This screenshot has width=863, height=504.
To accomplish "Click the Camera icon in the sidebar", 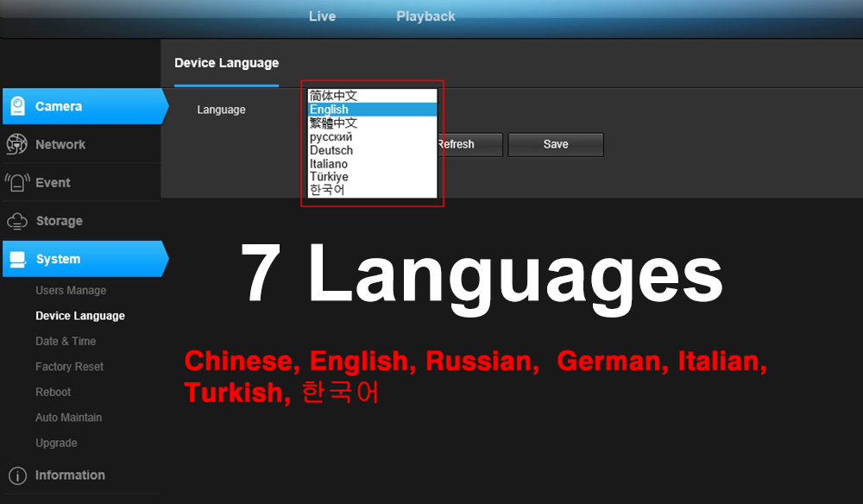I will (x=17, y=106).
